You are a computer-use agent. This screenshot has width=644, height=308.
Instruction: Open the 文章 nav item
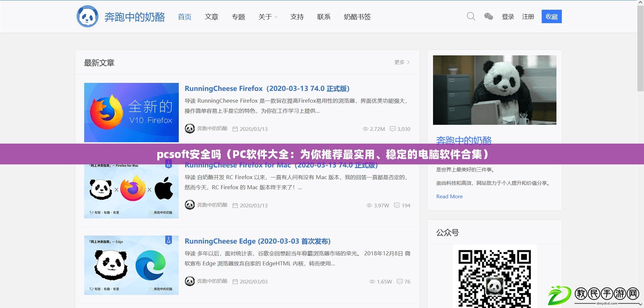point(211,17)
